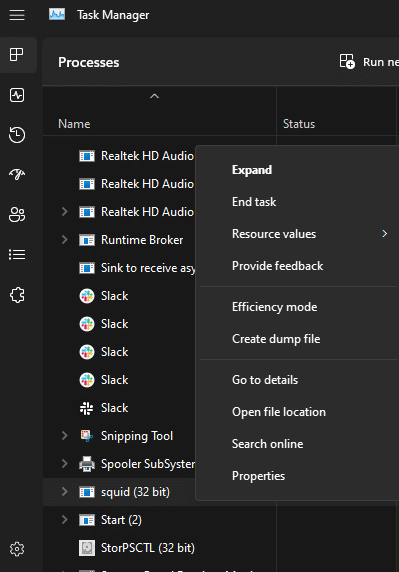The height and width of the screenshot is (572, 399).
Task: Select the first Realtek HD Audio row
Action: tap(147, 156)
